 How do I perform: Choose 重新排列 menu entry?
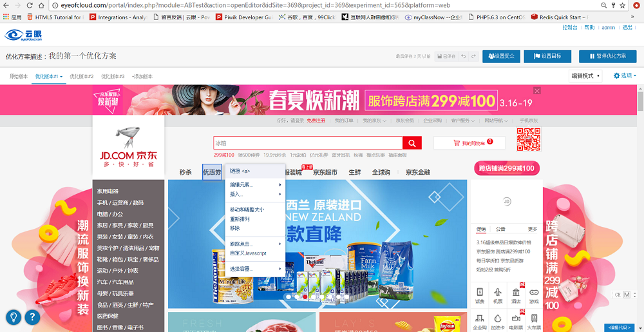(254, 219)
